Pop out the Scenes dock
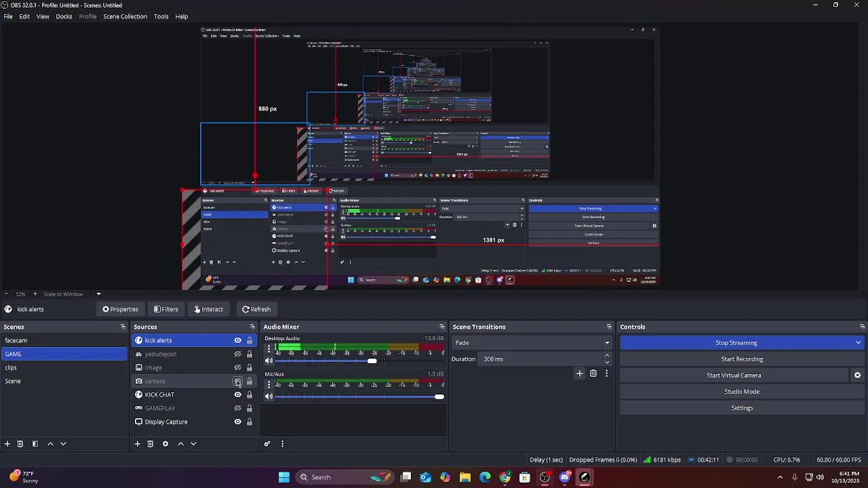The image size is (868, 488). [123, 327]
